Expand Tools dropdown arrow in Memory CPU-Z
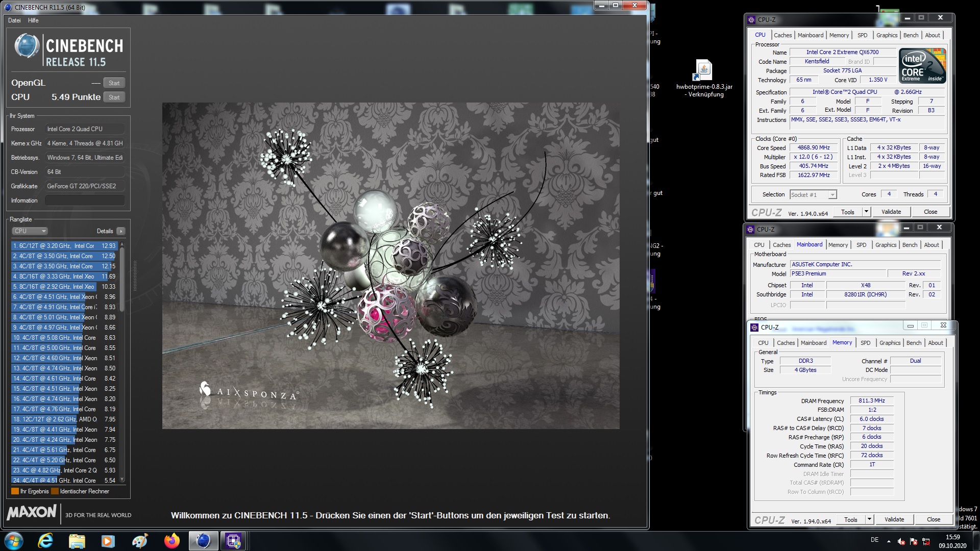 click(869, 519)
